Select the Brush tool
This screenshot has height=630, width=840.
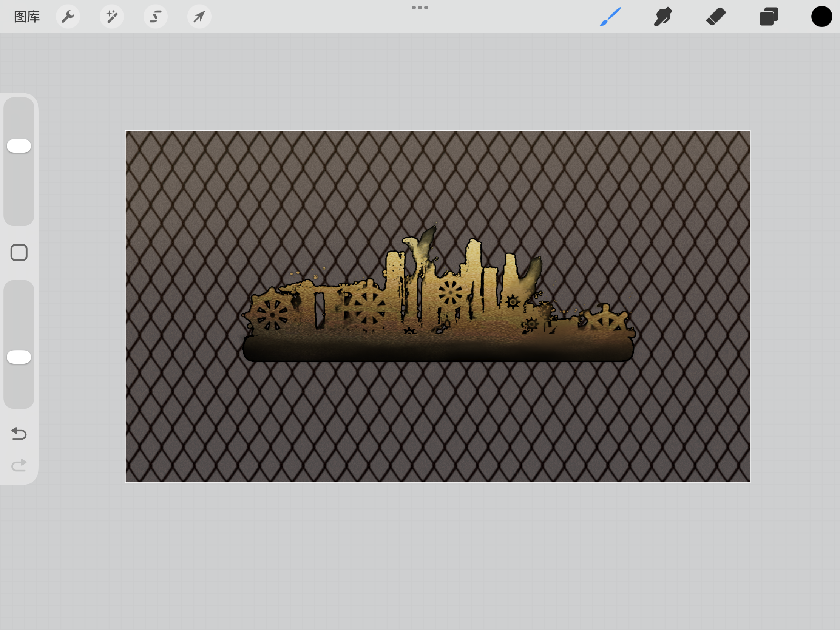point(610,17)
